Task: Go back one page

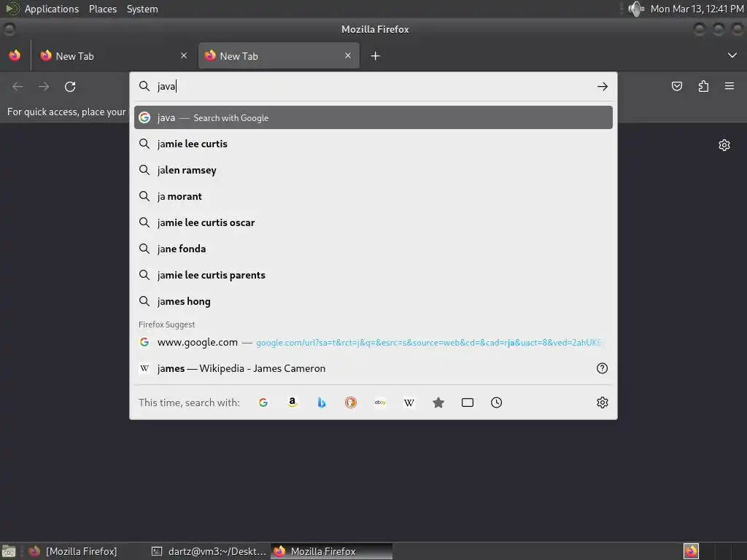Action: click(18, 87)
